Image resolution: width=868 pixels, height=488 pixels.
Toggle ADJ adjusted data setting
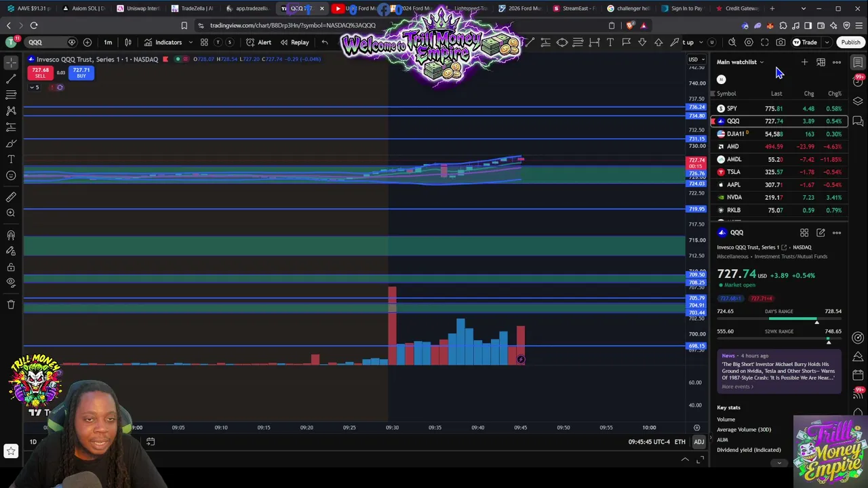(698, 442)
